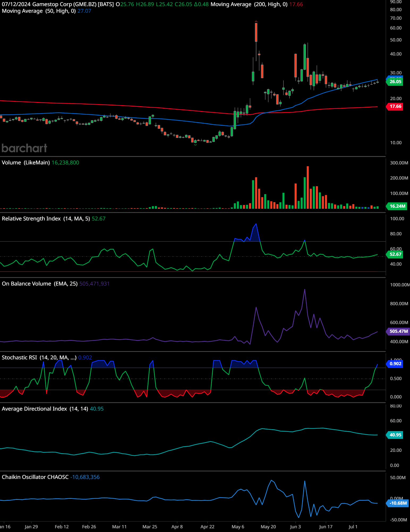This screenshot has width=410, height=532.
Task: Click the blue 0.902 Stochastic RSI badge
Action: (395, 364)
